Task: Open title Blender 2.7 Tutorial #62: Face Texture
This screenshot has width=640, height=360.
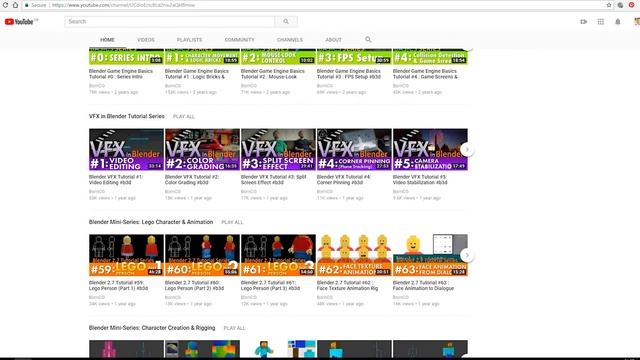Action: coord(347,285)
